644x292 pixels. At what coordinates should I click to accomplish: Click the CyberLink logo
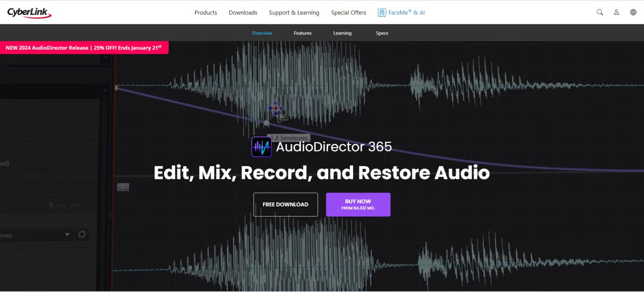pyautogui.click(x=29, y=13)
